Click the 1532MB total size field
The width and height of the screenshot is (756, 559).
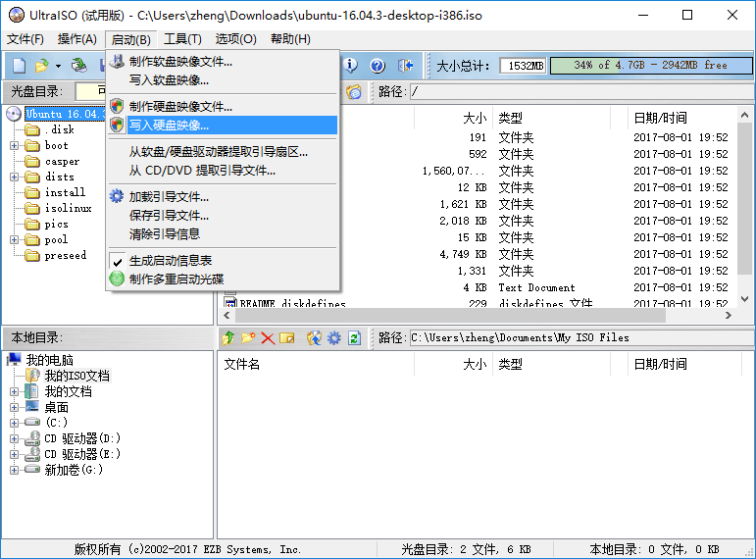(524, 65)
